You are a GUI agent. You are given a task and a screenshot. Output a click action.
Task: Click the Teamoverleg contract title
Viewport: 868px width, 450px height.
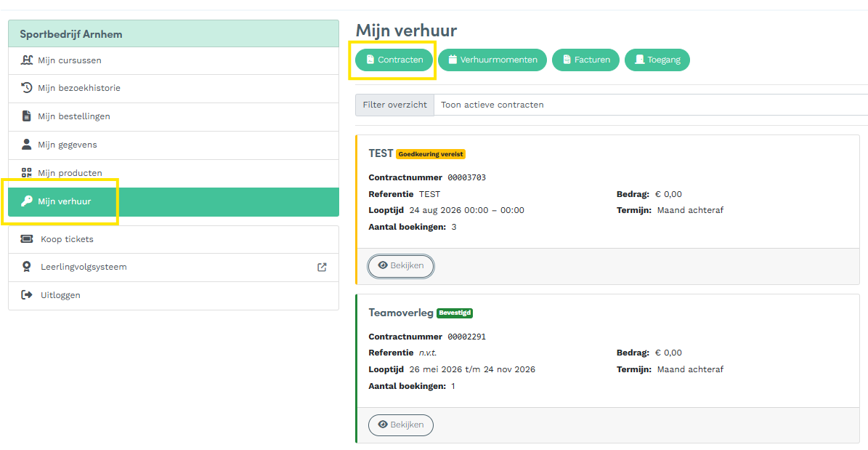[x=401, y=313]
